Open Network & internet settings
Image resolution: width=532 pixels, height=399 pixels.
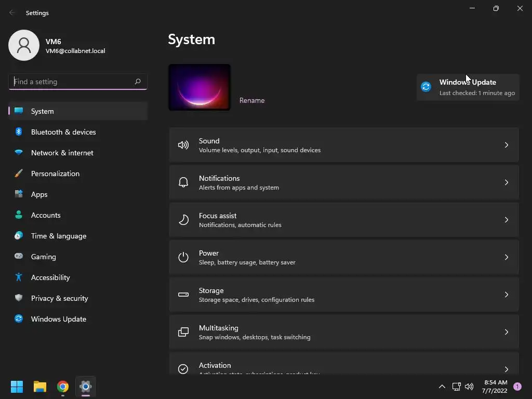(x=78, y=152)
